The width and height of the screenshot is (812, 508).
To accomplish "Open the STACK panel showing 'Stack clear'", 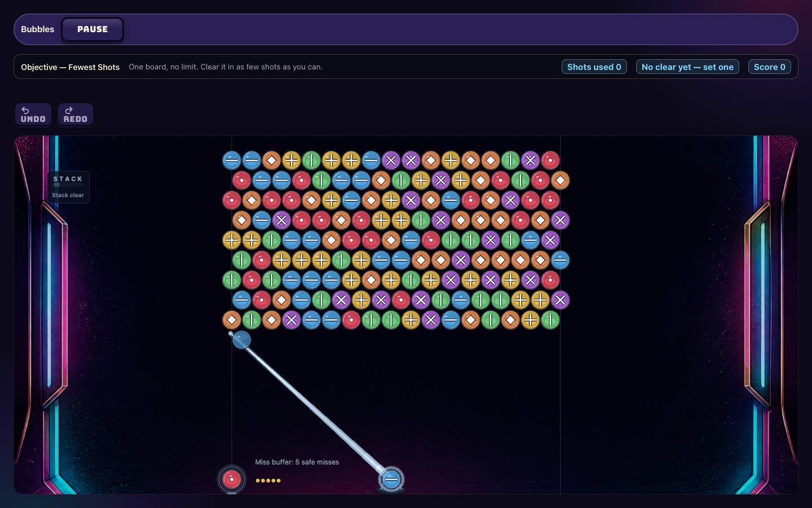I will 68,187.
